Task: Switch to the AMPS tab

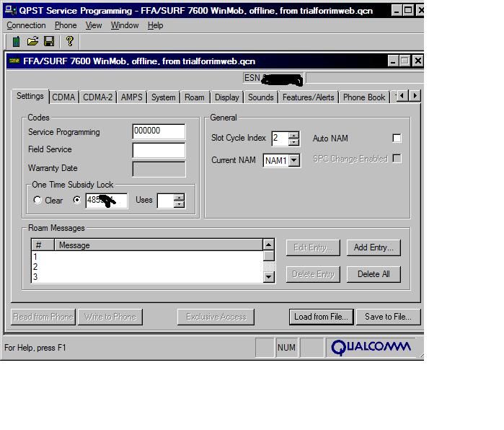Action: click(x=132, y=97)
